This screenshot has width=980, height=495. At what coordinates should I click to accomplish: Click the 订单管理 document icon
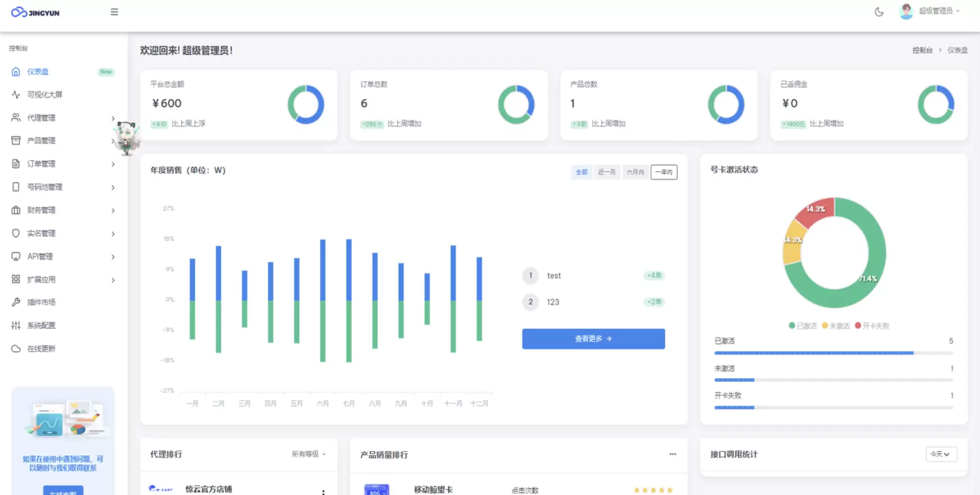tap(16, 164)
